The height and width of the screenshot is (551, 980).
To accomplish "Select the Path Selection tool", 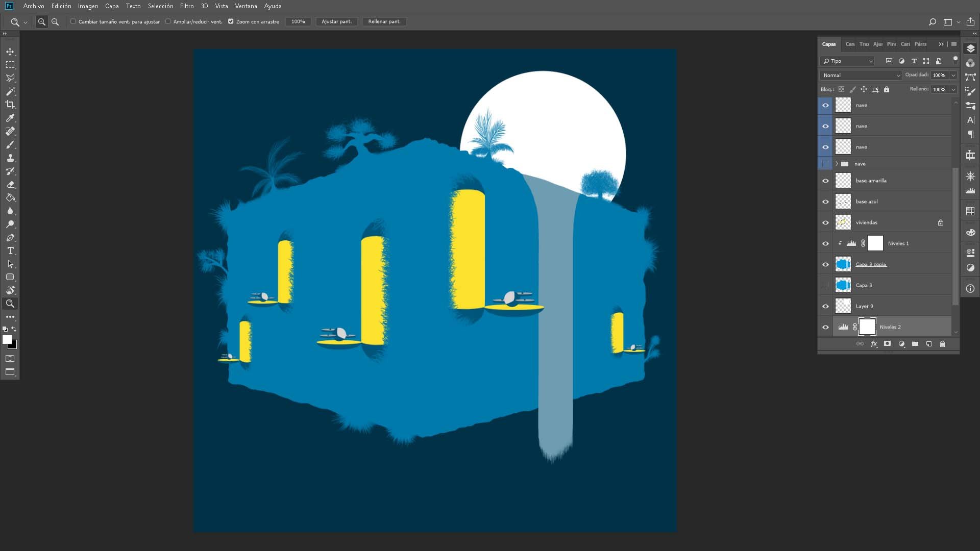I will (10, 264).
